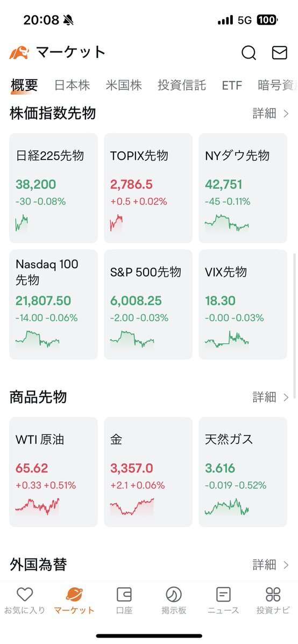The height and width of the screenshot is (644, 298).
Task: Open the mail envelope icon
Action: tap(280, 53)
